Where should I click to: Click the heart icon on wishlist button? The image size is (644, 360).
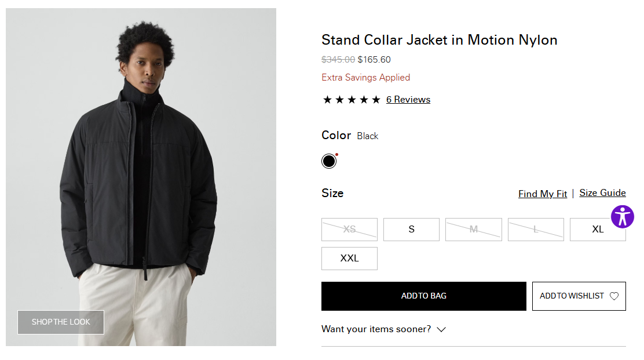[x=614, y=296]
